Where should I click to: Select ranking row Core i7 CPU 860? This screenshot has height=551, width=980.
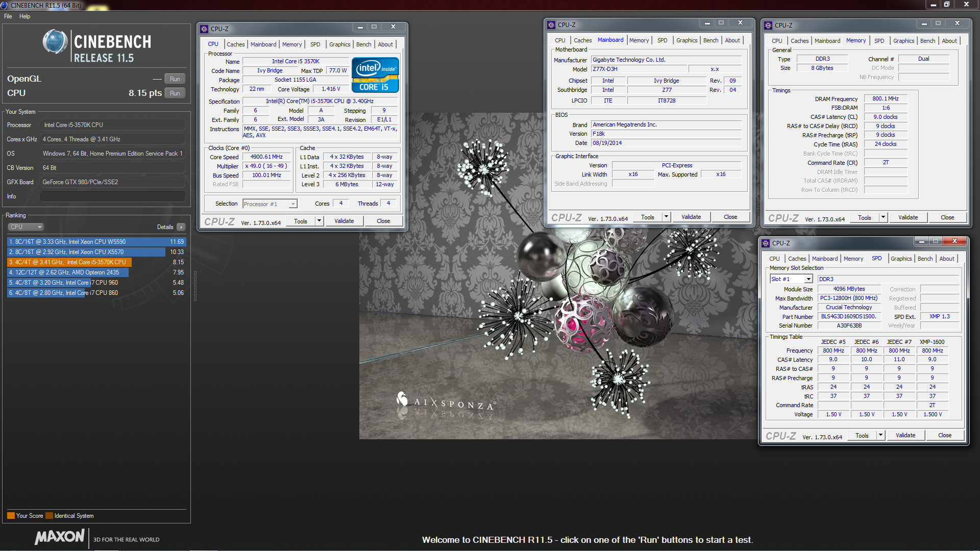[96, 293]
